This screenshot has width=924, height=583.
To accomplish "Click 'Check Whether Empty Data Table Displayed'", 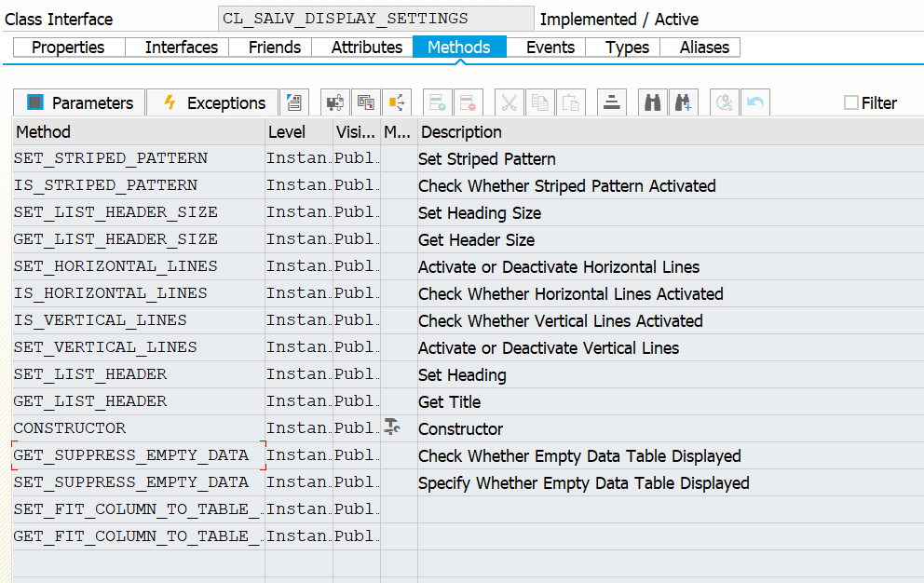I will click(x=579, y=456).
